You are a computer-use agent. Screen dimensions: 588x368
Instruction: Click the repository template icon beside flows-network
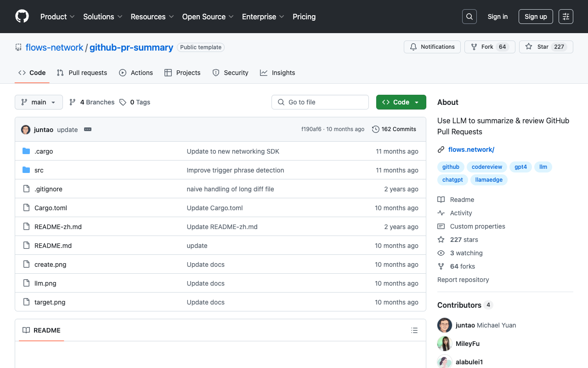click(x=18, y=47)
